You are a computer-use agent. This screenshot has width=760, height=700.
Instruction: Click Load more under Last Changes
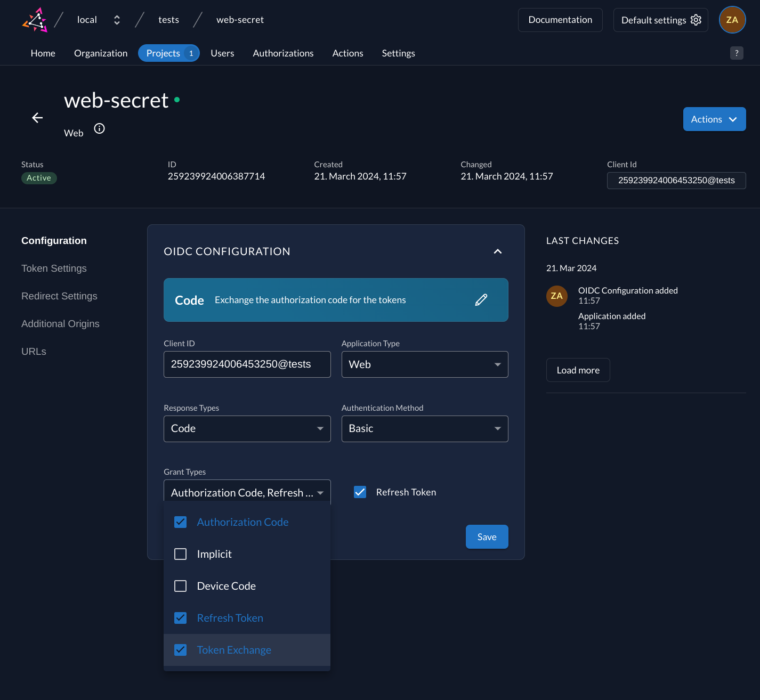click(x=578, y=370)
